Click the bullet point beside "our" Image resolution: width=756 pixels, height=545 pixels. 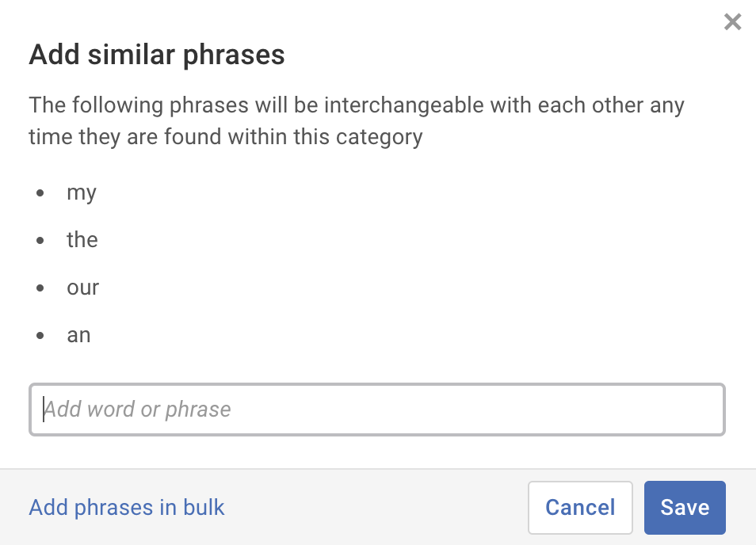(40, 288)
